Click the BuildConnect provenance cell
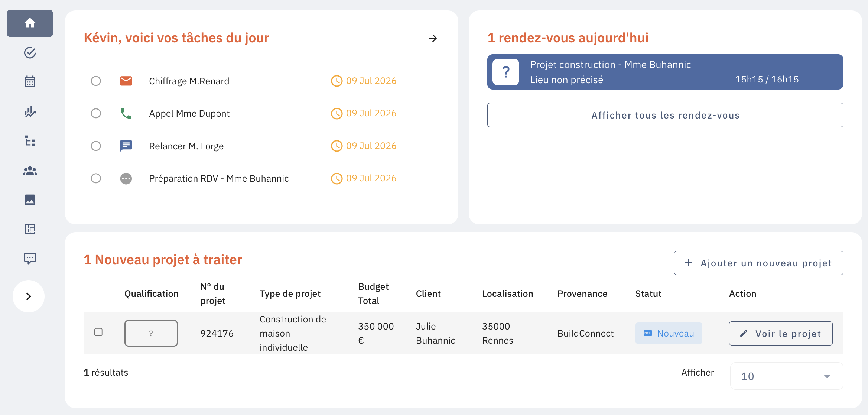868x415 pixels. [x=585, y=333]
